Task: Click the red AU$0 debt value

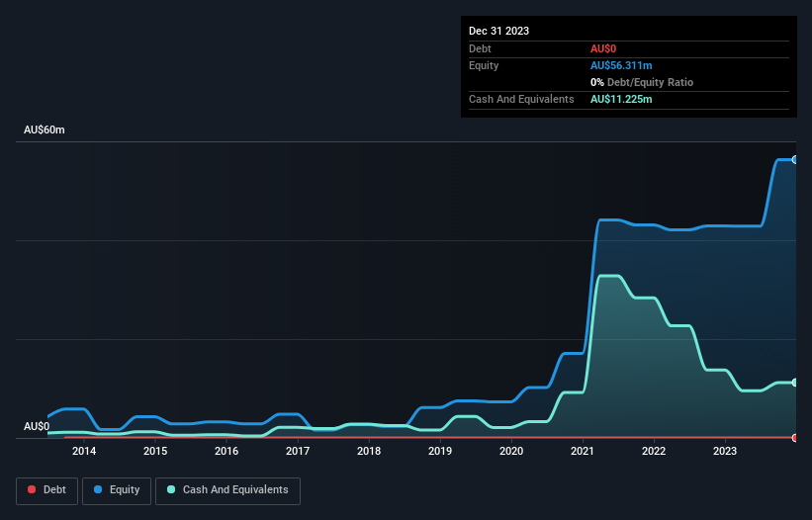Action: click(603, 48)
